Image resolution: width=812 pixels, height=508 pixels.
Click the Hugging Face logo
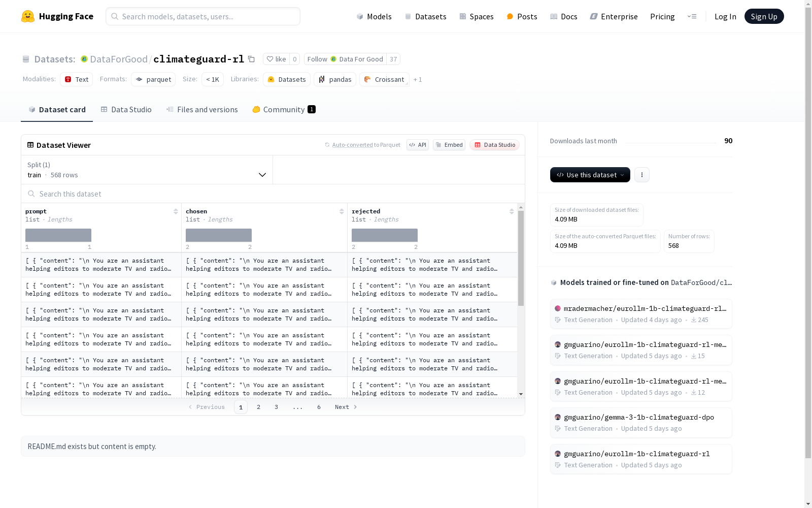pos(57,16)
